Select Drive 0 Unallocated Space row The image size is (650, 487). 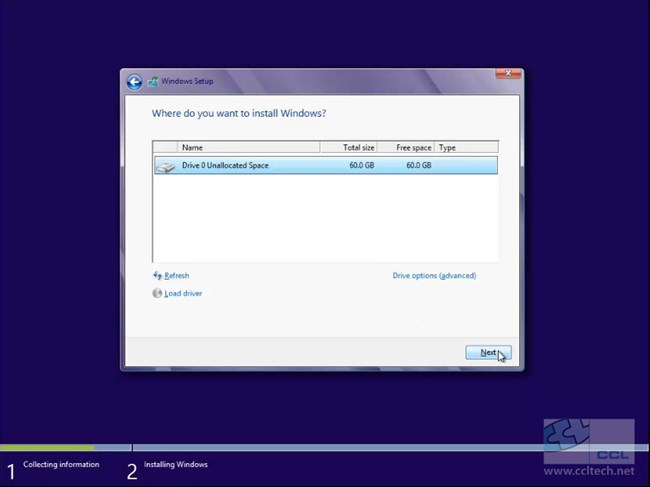326,165
